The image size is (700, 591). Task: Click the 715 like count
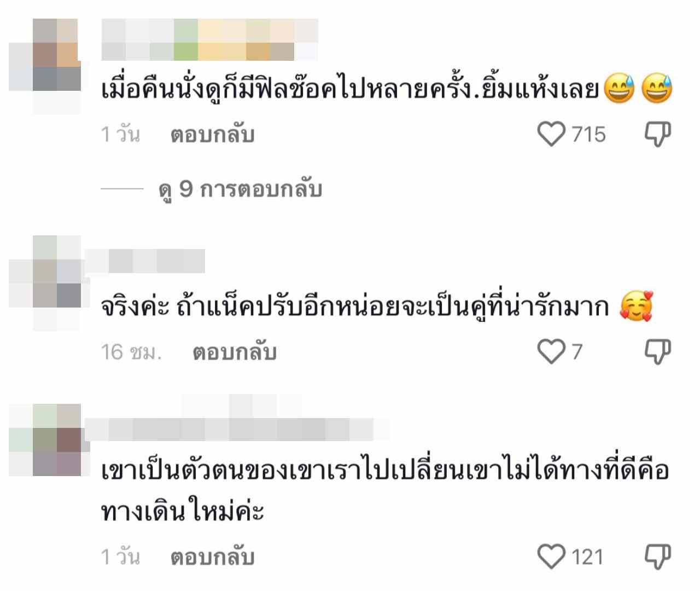(588, 135)
